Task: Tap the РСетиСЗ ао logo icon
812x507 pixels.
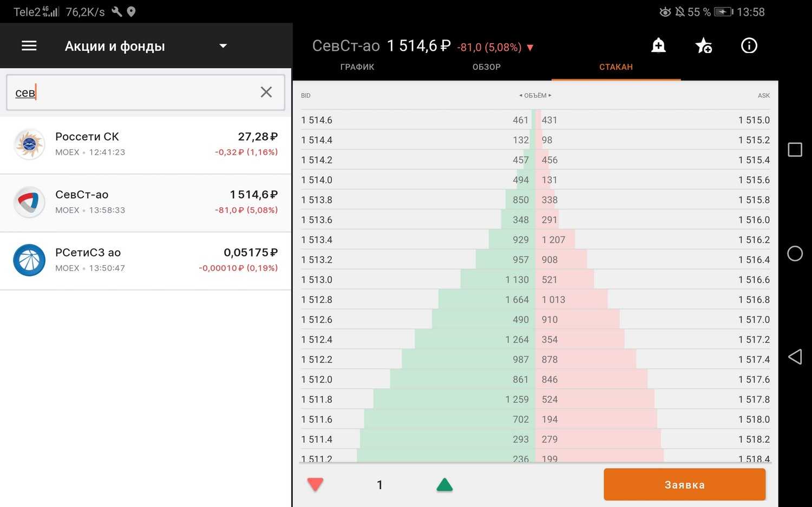Action: (x=29, y=260)
